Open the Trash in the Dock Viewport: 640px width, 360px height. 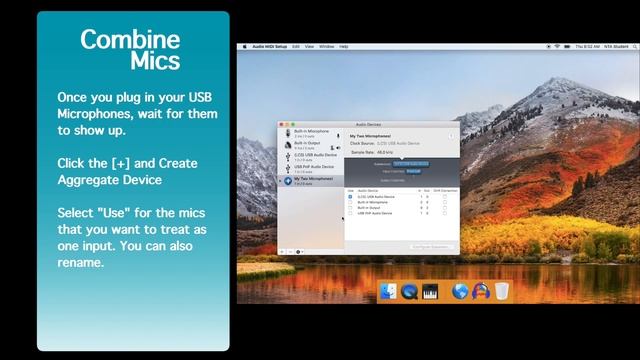(502, 291)
